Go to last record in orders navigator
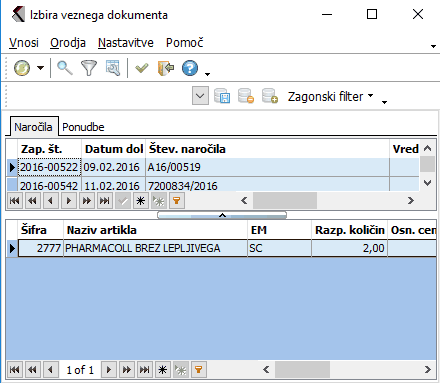Image resolution: width=440 pixels, height=383 pixels. tap(104, 201)
